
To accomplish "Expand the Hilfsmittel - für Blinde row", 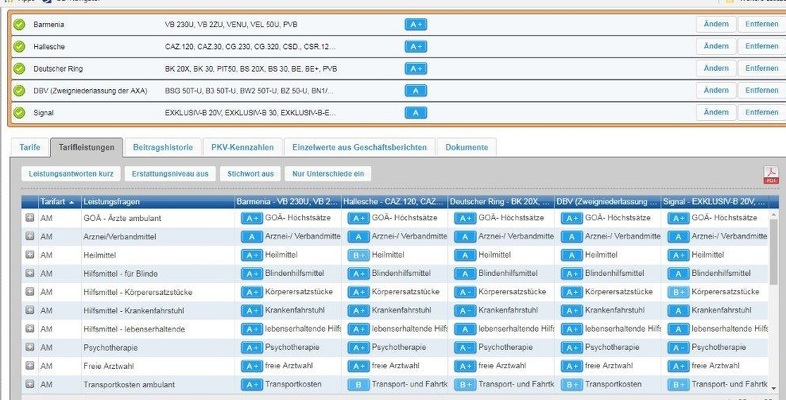I will coord(30,273).
